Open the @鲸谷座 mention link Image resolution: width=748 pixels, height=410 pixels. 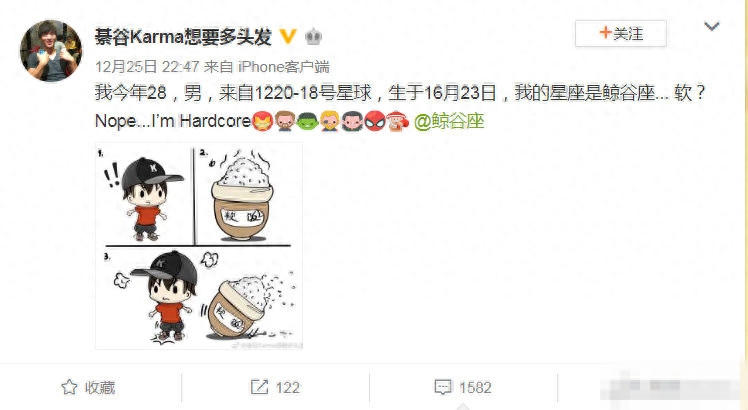[x=449, y=121]
